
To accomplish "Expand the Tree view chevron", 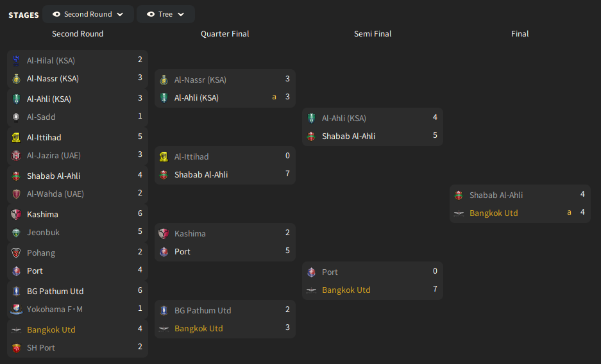I will (181, 14).
